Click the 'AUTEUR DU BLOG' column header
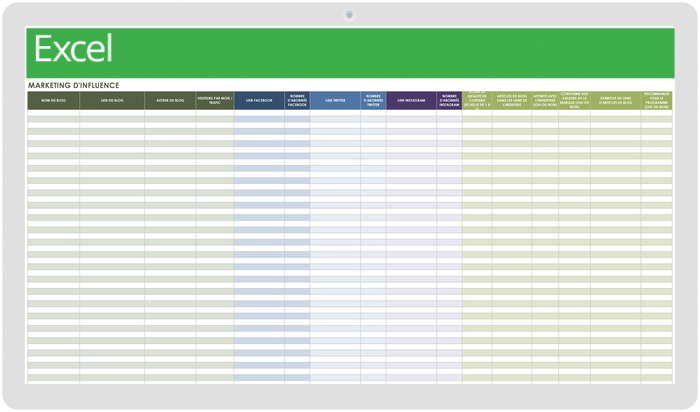The image size is (700, 412). tap(170, 100)
